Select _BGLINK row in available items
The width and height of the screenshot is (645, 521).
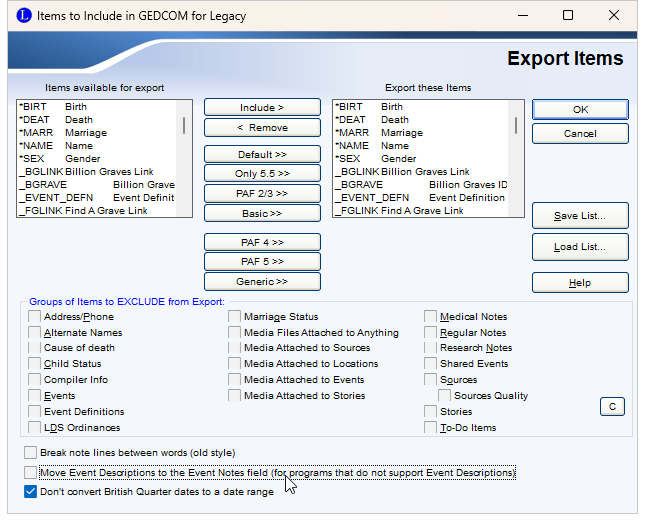pyautogui.click(x=97, y=171)
